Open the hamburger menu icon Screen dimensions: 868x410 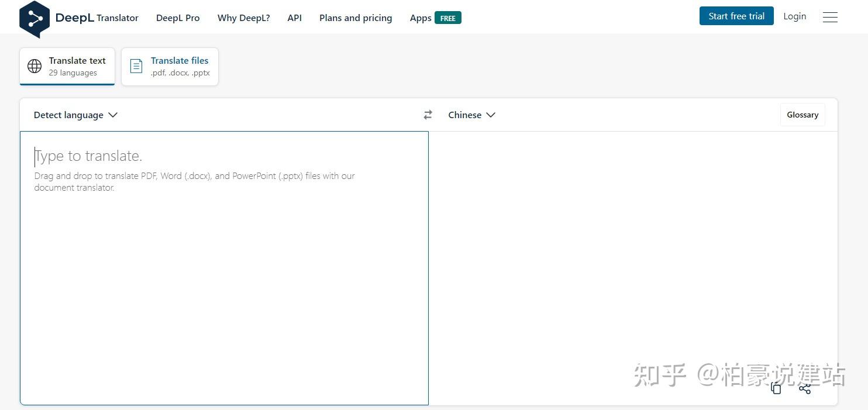click(x=830, y=18)
